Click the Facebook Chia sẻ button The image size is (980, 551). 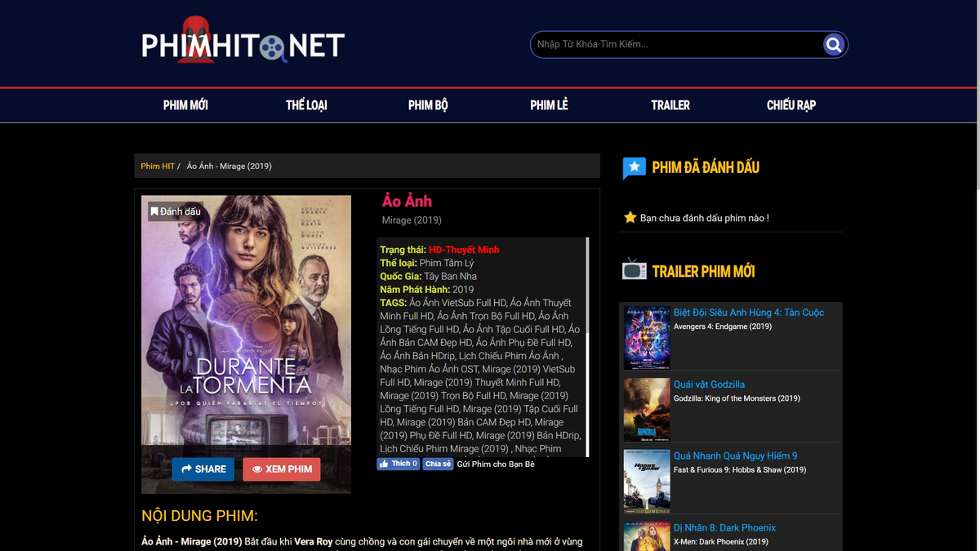tap(438, 464)
